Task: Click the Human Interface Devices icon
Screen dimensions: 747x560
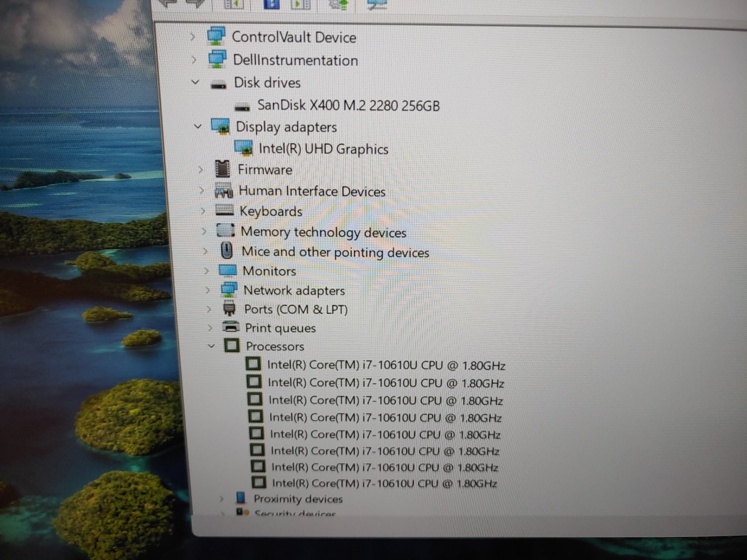Action: [224, 191]
